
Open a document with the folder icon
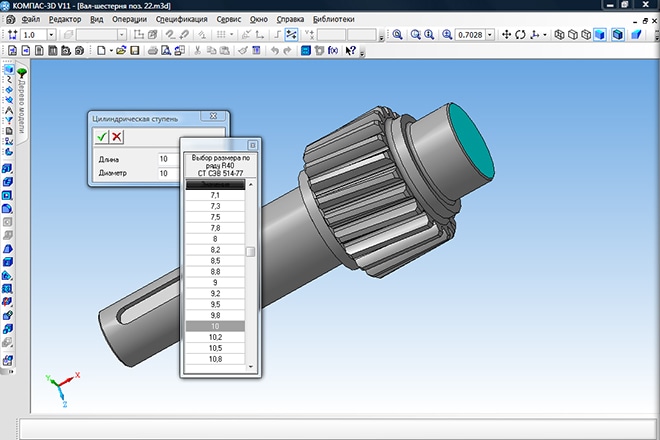click(x=121, y=51)
